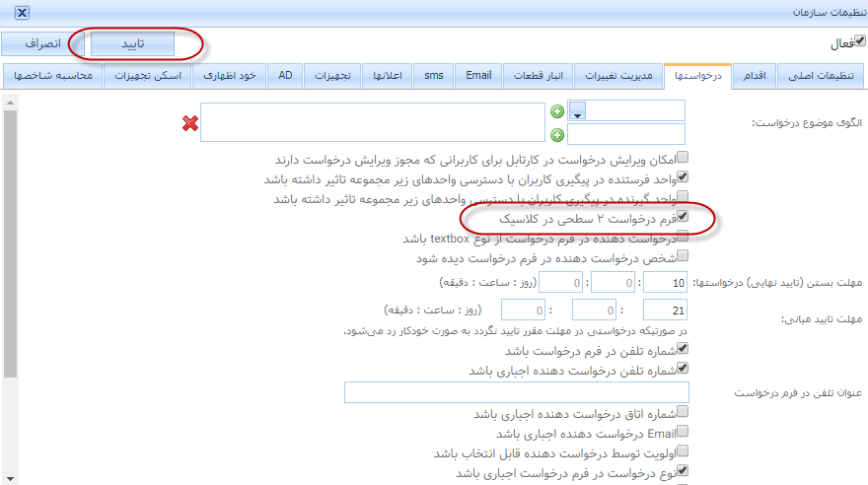Screen dimensions: 868x485
Task: Uncheck شماره تلفن در فرم درخواست باشد
Action: click(x=682, y=349)
